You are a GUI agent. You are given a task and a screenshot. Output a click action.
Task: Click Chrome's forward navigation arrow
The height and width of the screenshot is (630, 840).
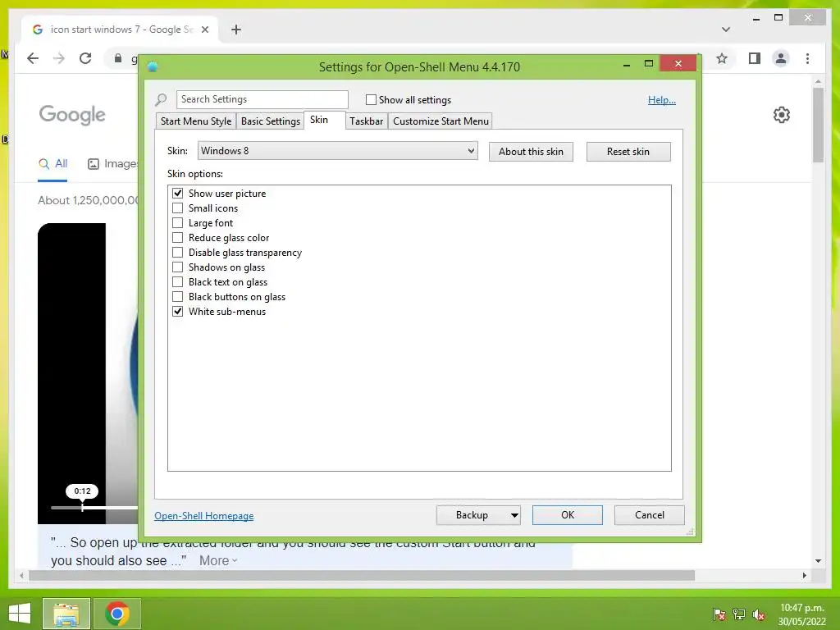(59, 58)
